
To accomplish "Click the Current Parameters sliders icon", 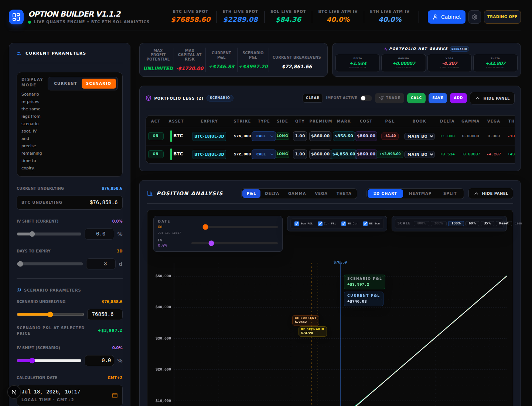I will [x=19, y=54].
